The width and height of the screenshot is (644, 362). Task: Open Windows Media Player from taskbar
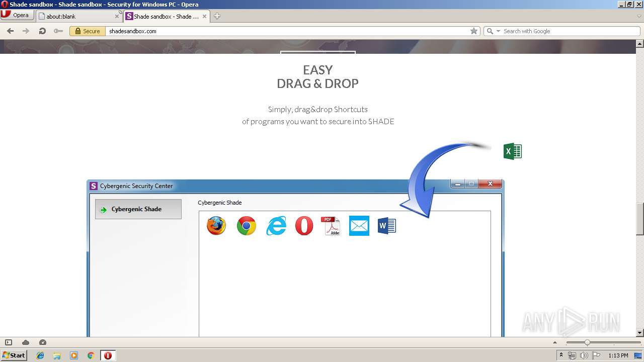[x=74, y=355]
